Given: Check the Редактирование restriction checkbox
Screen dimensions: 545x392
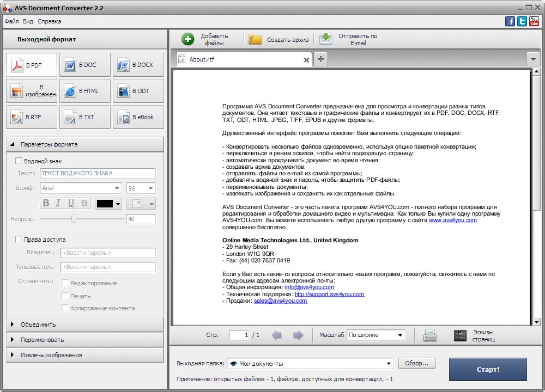Looking at the screenshot, I should (65, 283).
